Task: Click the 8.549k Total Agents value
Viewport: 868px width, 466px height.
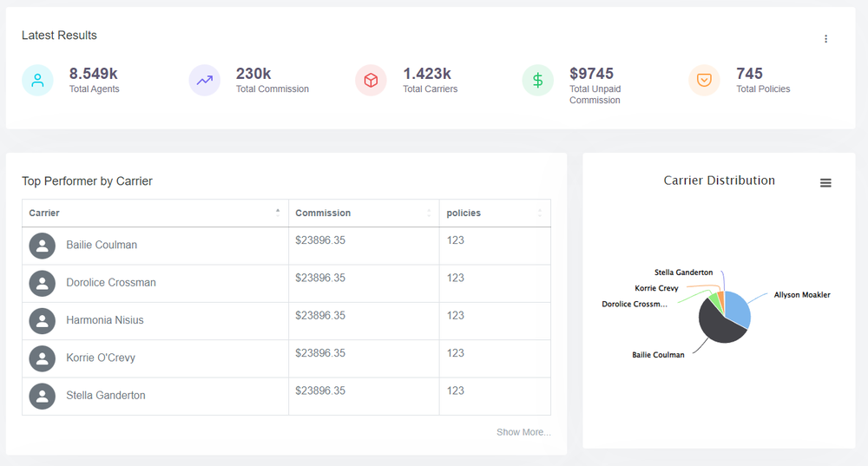Action: click(x=94, y=74)
